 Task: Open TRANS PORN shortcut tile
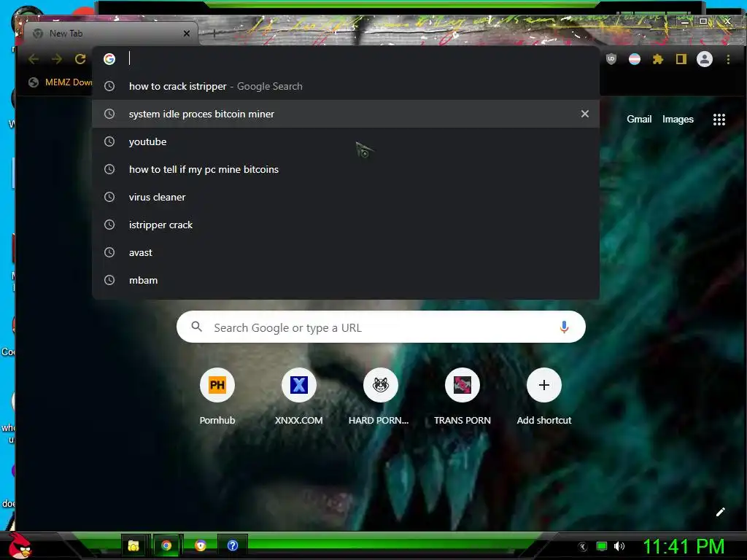coord(462,396)
